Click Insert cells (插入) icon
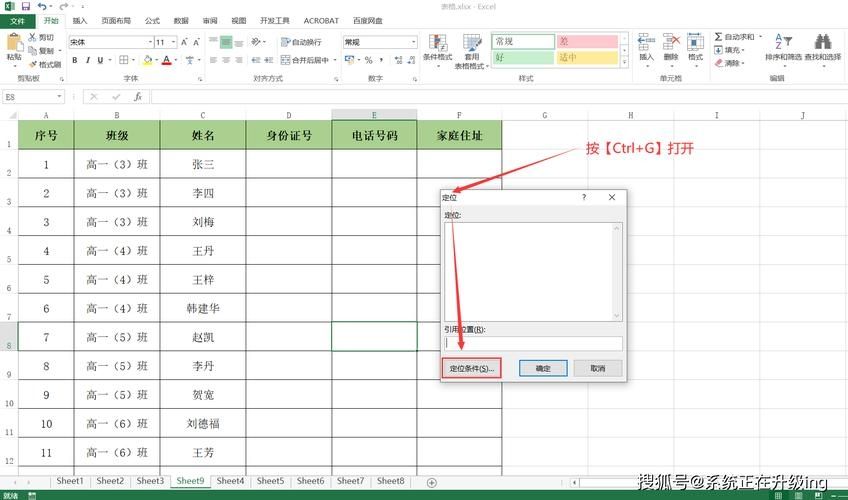The width and height of the screenshot is (848, 500). pyautogui.click(x=646, y=42)
